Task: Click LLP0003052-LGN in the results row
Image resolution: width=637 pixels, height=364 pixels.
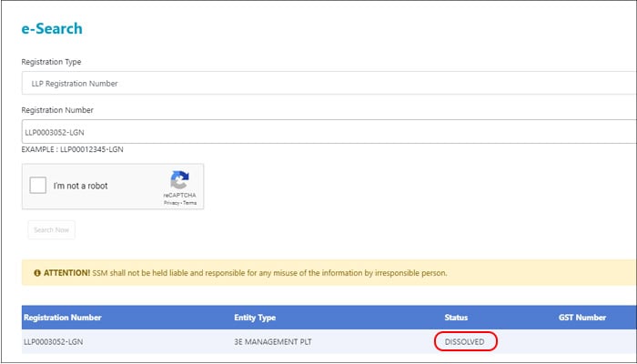Action: pyautogui.click(x=56, y=342)
